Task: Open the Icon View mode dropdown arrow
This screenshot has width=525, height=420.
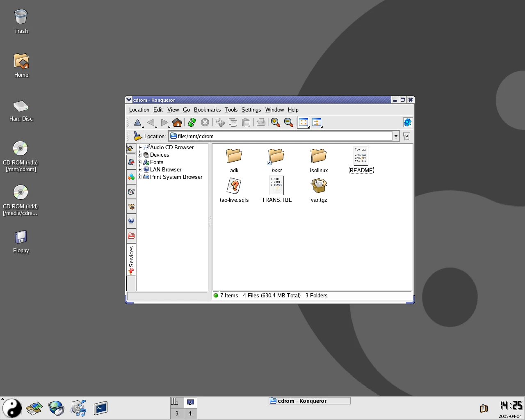Action: click(308, 127)
